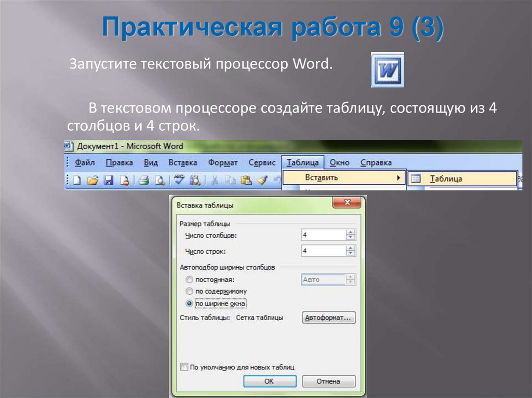The height and width of the screenshot is (398, 532).
Task: Open the Формат menu
Action: [222, 163]
